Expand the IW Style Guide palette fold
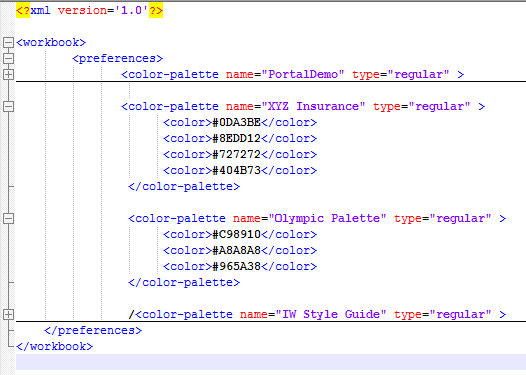Screen dimensions: 526x375 [x=8, y=315]
